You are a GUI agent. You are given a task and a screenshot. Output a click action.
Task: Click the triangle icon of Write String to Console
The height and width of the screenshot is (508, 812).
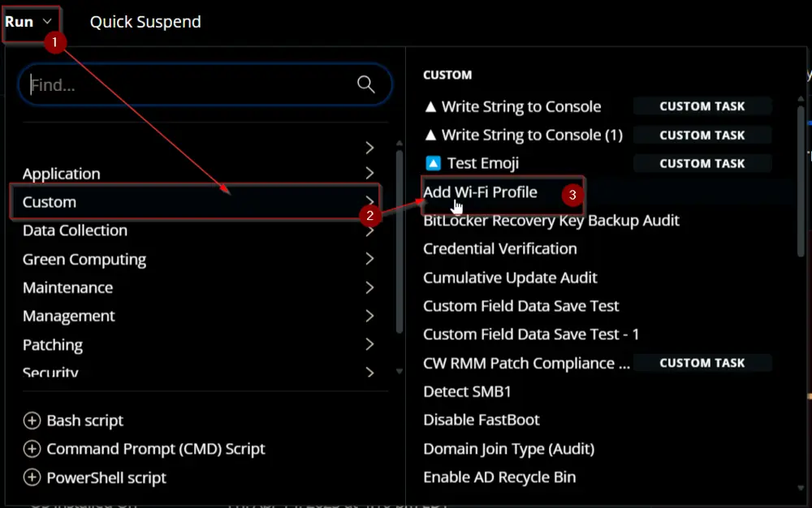(430, 106)
